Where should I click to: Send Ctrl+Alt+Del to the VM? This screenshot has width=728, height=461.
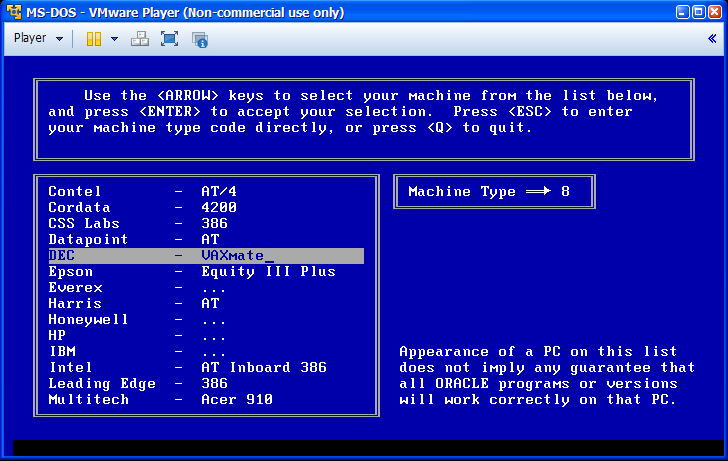[140, 39]
